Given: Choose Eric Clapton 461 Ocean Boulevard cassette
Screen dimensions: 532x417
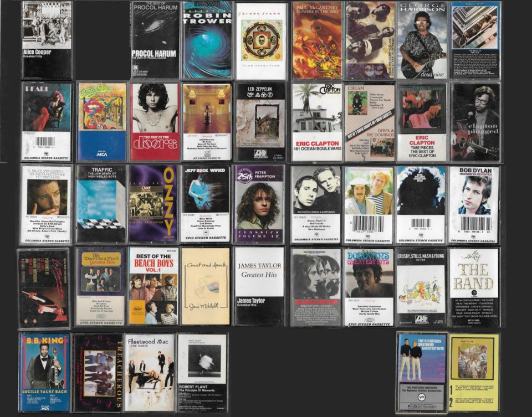Looking at the screenshot, I should coord(317,122).
